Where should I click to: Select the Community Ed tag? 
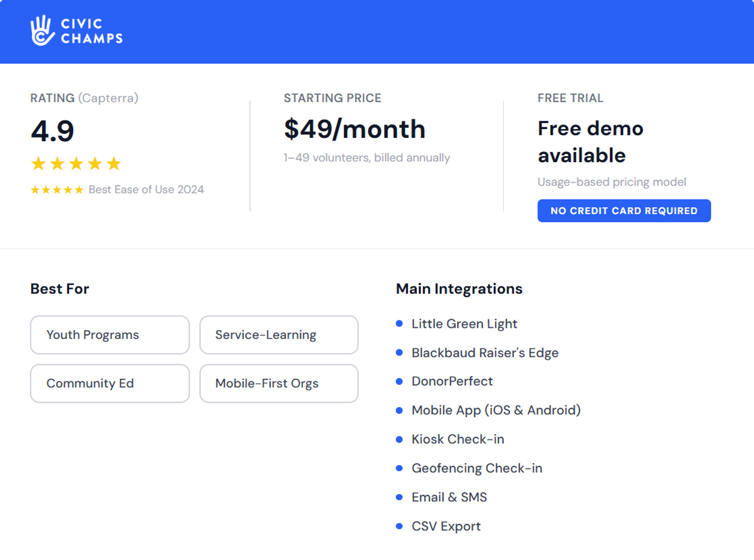click(110, 383)
